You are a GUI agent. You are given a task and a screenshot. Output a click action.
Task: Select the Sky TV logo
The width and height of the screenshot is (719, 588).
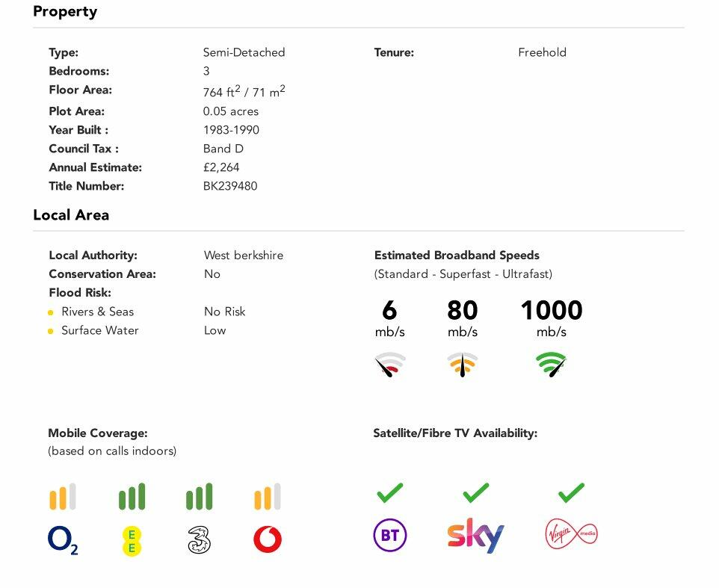pyautogui.click(x=475, y=535)
